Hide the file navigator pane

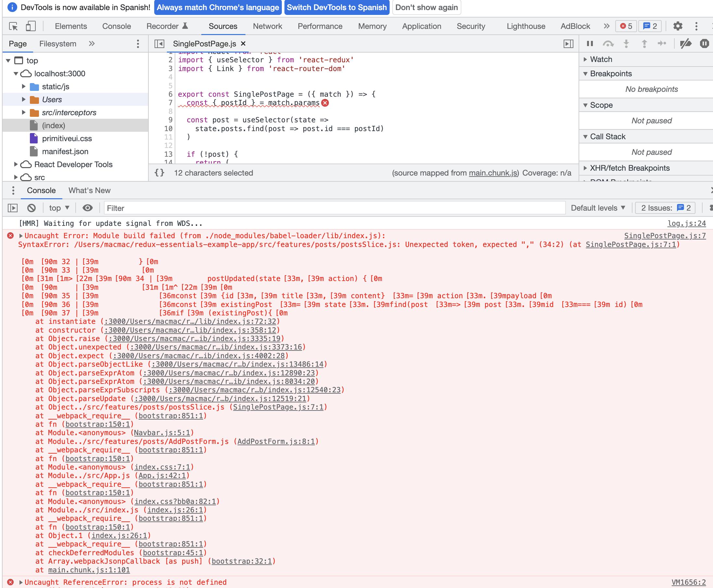159,44
